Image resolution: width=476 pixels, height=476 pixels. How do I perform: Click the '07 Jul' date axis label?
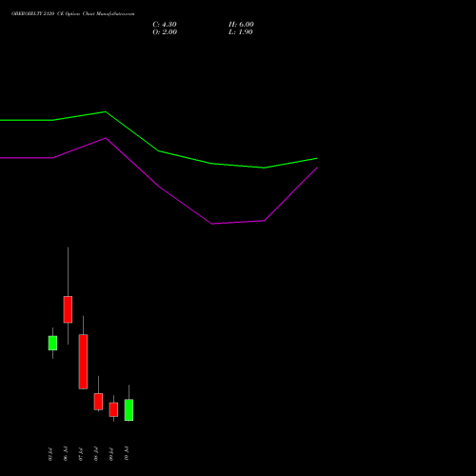pyautogui.click(x=81, y=454)
